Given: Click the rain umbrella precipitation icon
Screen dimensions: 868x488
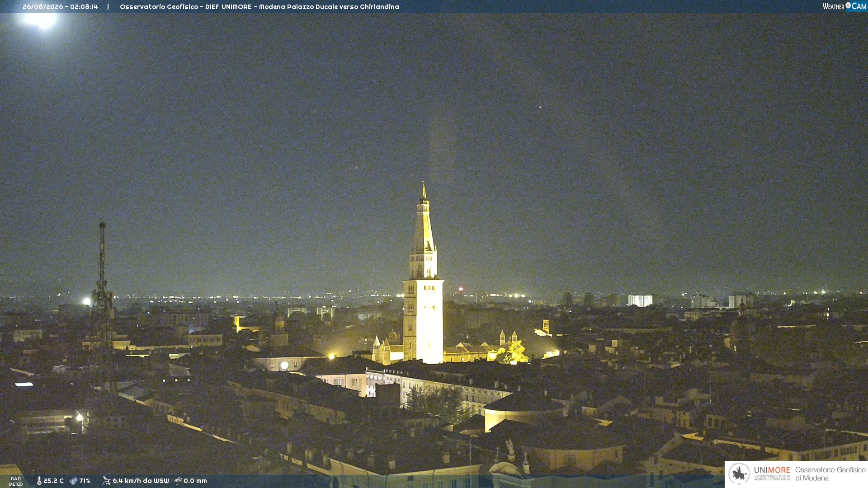Looking at the screenshot, I should click(x=178, y=481).
